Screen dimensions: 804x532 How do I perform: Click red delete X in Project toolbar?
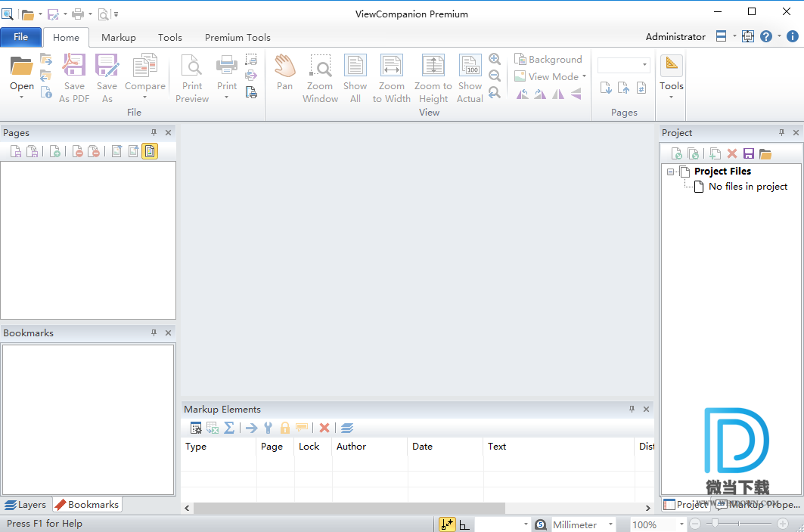(x=732, y=153)
